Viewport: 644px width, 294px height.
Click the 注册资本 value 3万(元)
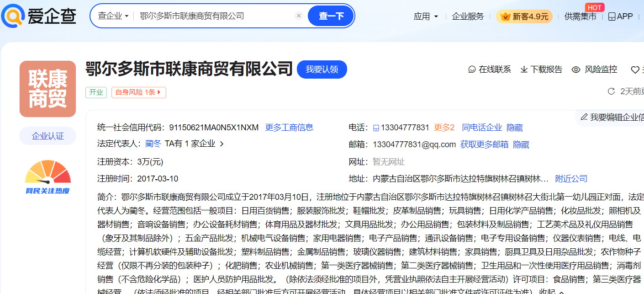coord(150,162)
